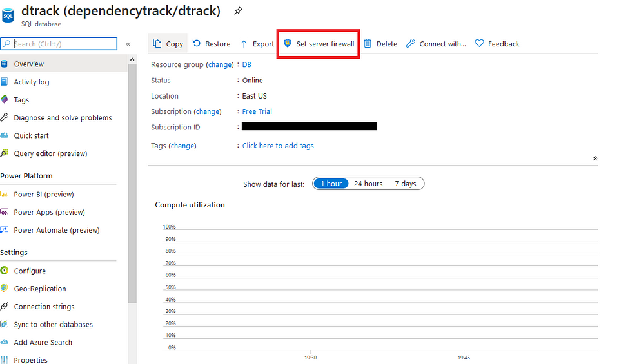Open Tags in the sidebar
Screen dimensions: 621x364
[x=21, y=100]
